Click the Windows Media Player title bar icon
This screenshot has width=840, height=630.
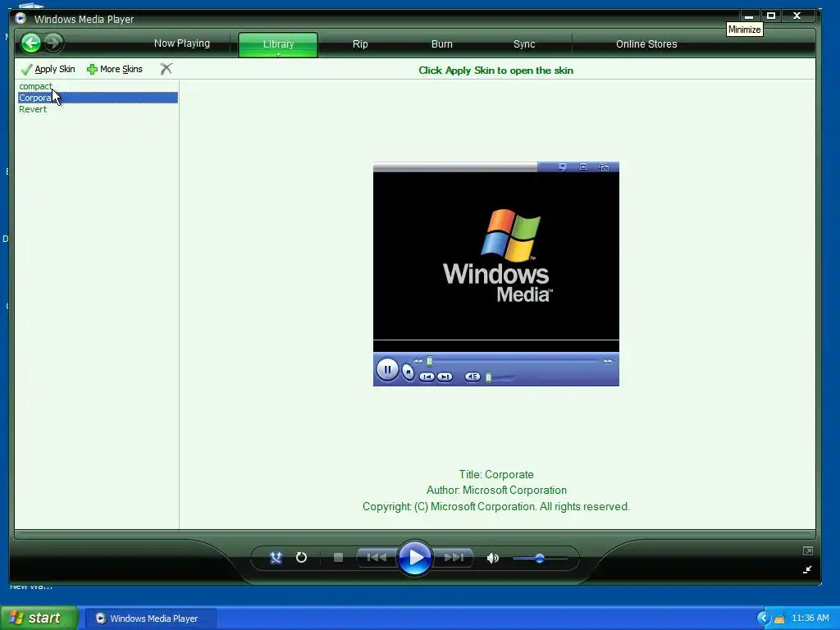[21, 18]
